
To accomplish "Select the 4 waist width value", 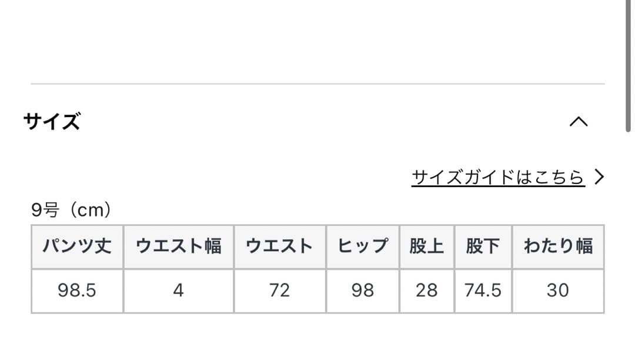I will [x=178, y=290].
